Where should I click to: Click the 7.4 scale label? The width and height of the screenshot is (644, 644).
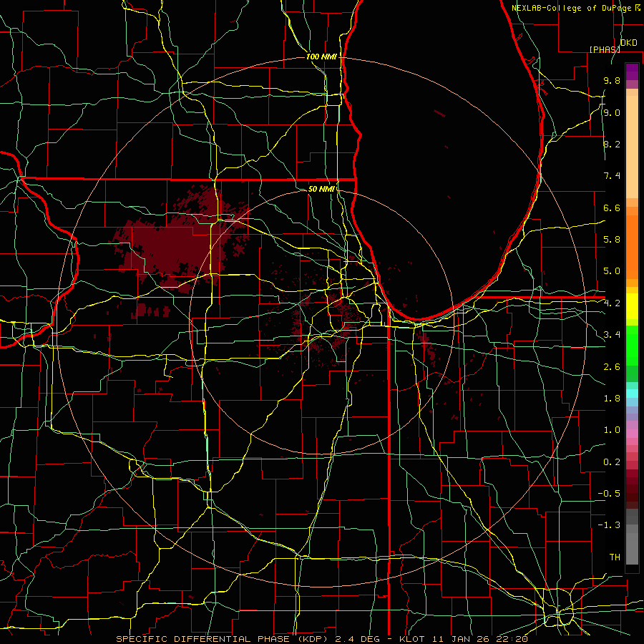pyautogui.click(x=612, y=176)
